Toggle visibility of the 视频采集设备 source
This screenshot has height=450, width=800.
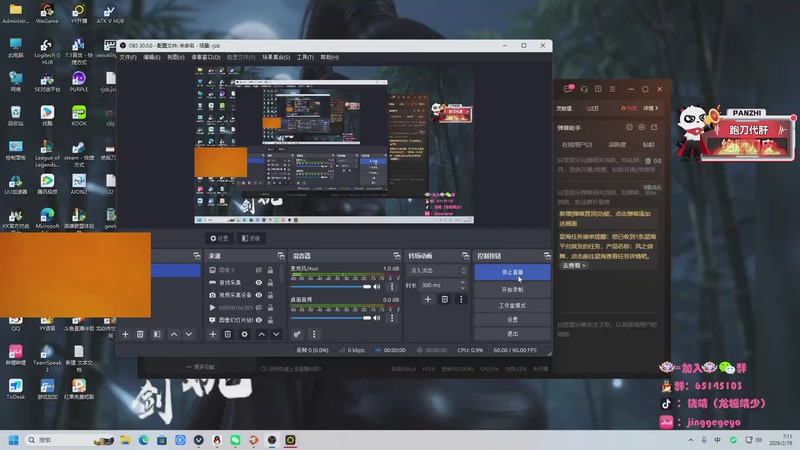[259, 295]
